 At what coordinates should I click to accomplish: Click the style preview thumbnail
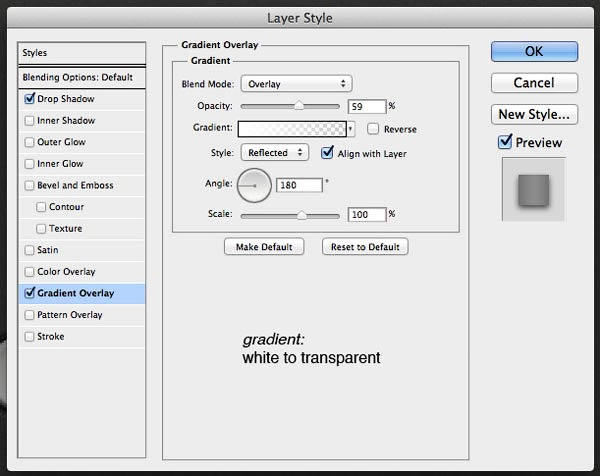[x=533, y=190]
